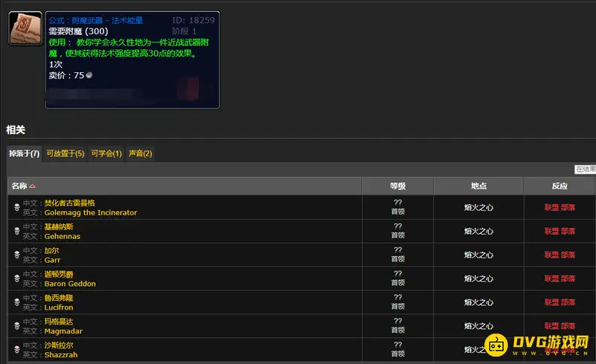Image resolution: width=596 pixels, height=364 pixels.
Task: Open the 可学会(1) tab
Action: 107,153
